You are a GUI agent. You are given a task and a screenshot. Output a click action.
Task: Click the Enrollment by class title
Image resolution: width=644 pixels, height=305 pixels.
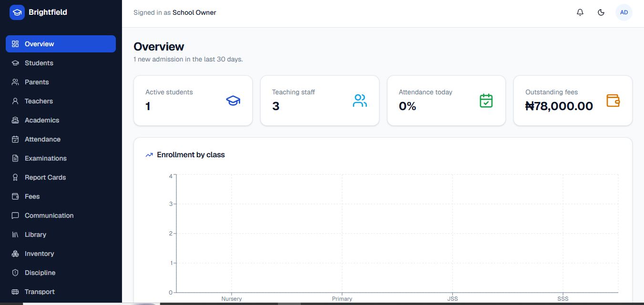point(191,155)
